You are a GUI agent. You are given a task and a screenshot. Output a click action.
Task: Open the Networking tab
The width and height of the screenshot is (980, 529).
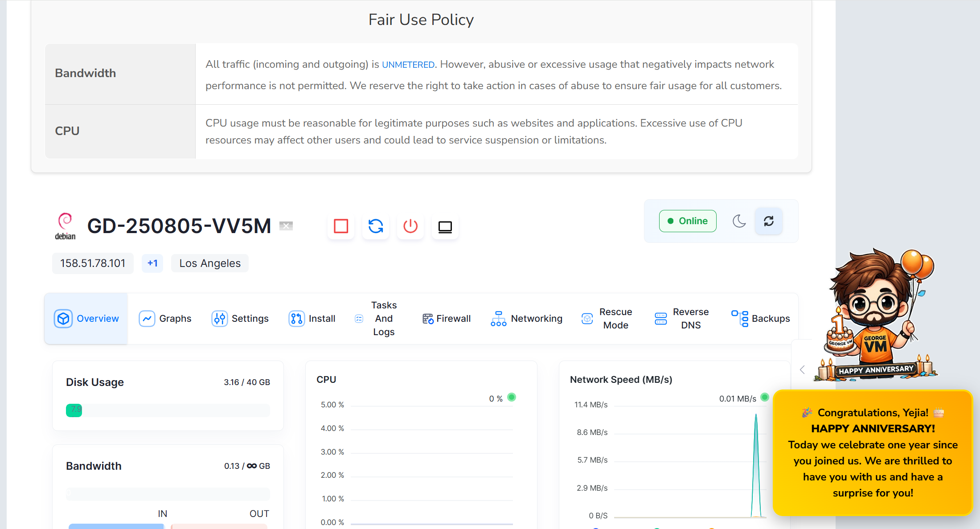pos(526,319)
